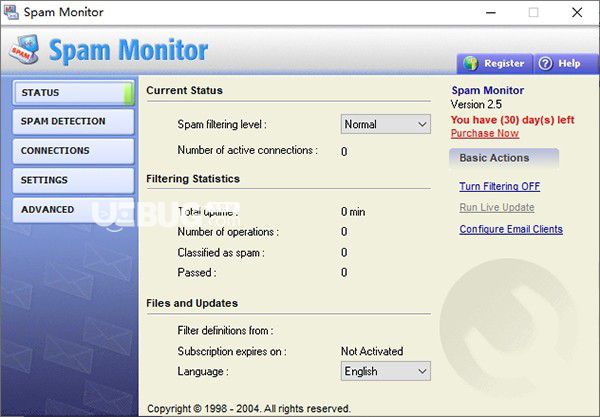Open the SETTINGS section
The image size is (600, 417).
pos(73,180)
